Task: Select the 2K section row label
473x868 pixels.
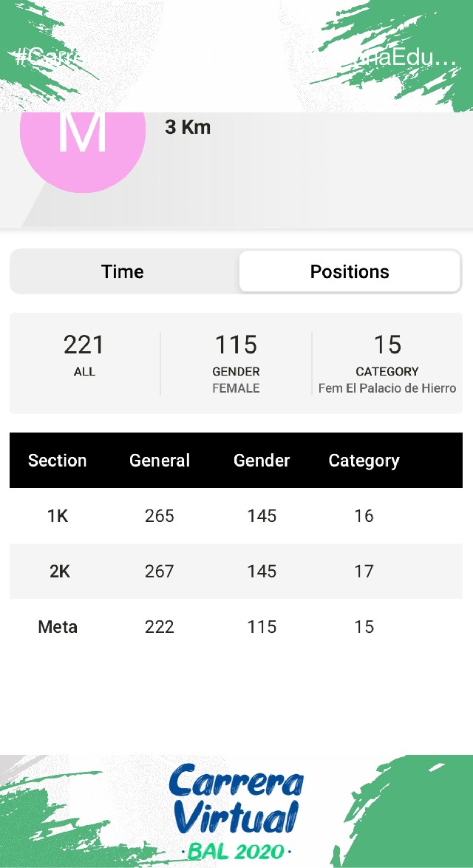Action: tap(60, 572)
